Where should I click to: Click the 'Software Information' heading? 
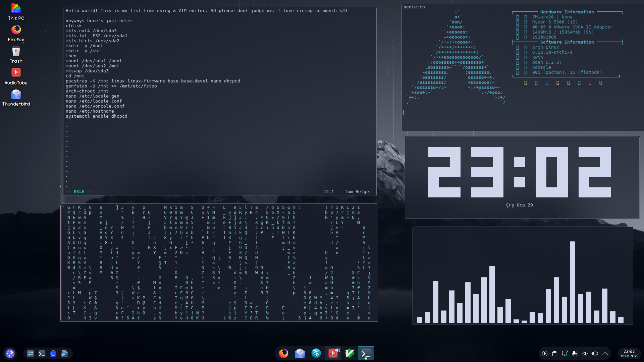[567, 42]
